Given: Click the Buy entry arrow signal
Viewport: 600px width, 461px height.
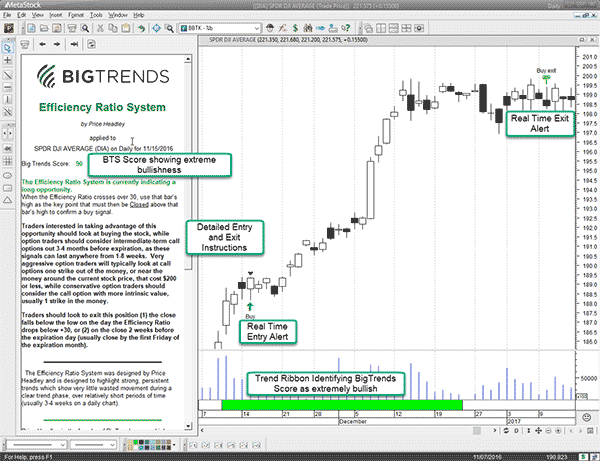Looking at the screenshot, I should click(250, 306).
